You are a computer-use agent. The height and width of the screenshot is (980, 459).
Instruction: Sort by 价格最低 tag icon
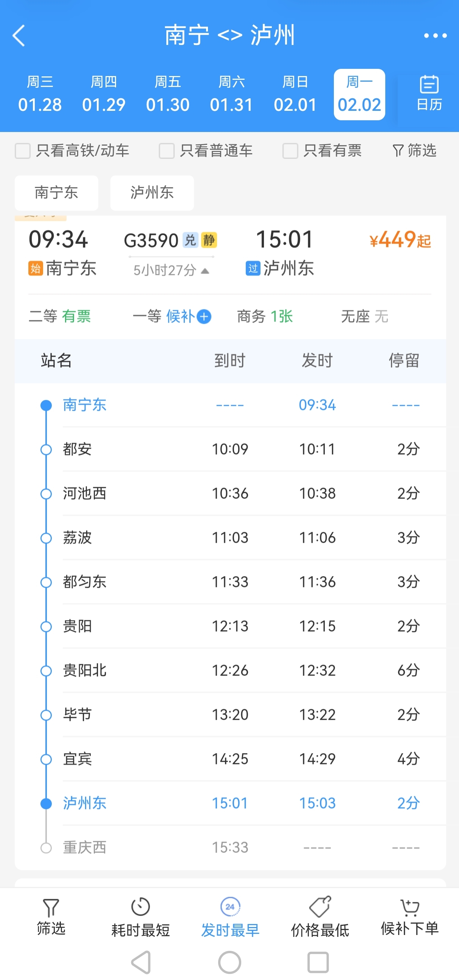coord(320,907)
